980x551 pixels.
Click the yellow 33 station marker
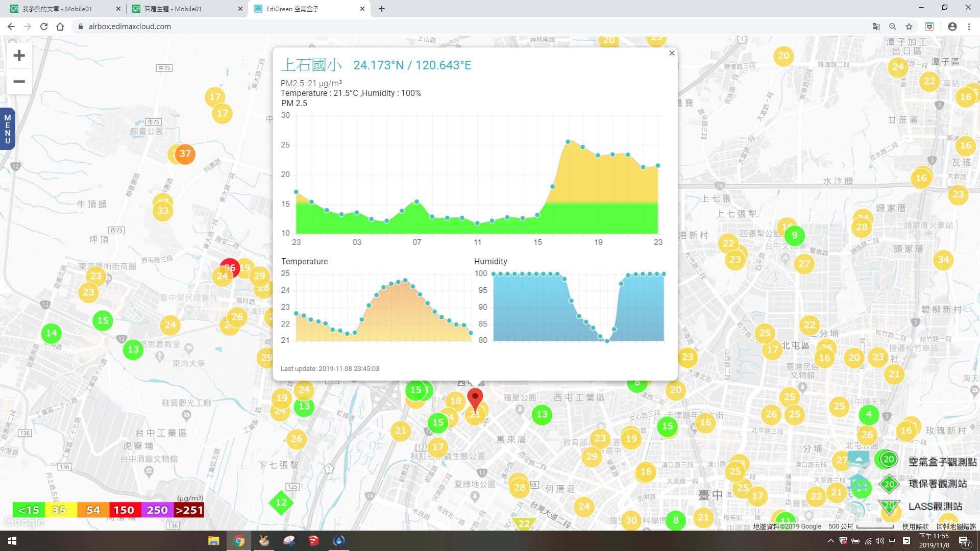[x=163, y=211]
